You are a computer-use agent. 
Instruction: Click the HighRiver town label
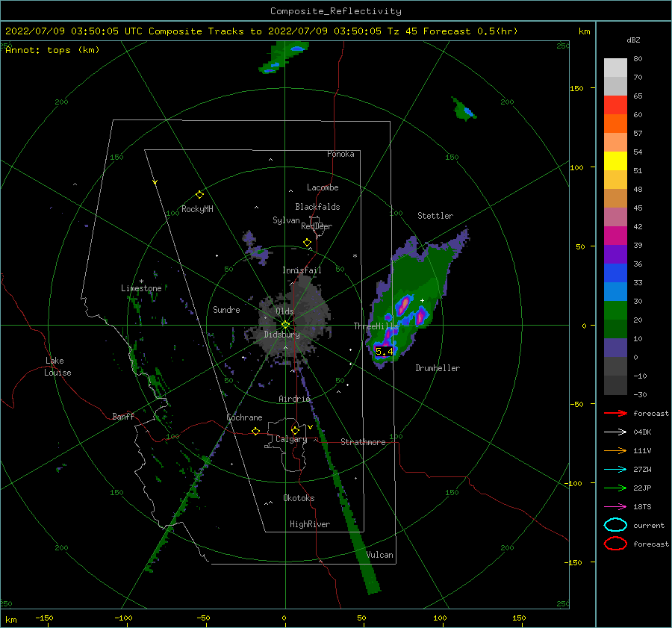310,524
